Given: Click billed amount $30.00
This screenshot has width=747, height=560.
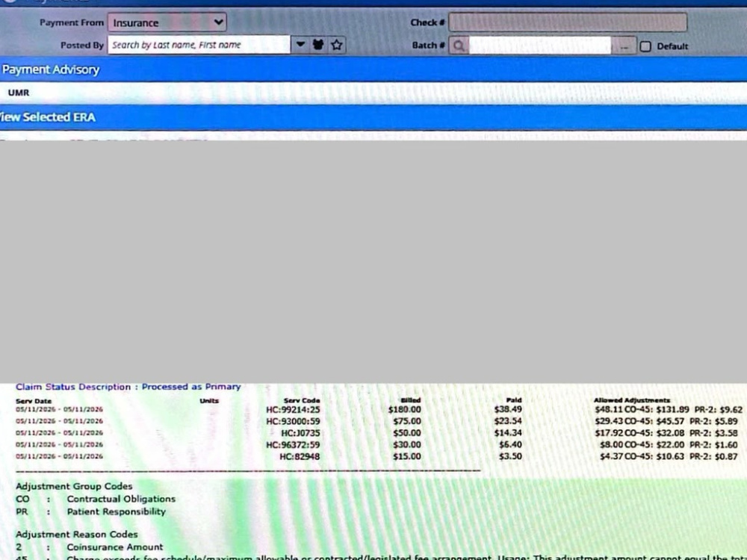Looking at the screenshot, I should 407,445.
